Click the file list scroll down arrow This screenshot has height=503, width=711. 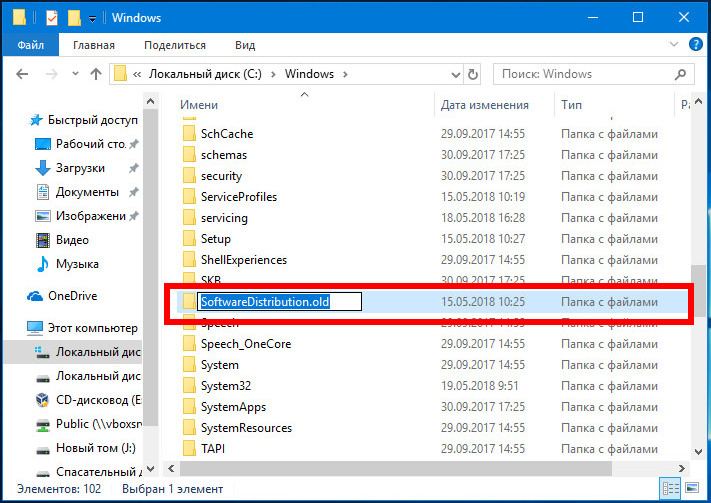[699, 451]
